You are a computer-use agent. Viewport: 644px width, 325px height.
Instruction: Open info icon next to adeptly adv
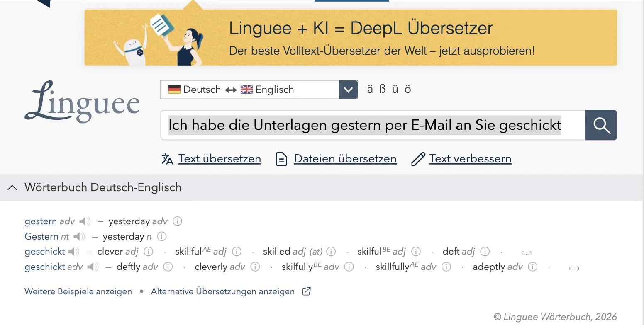532,267
